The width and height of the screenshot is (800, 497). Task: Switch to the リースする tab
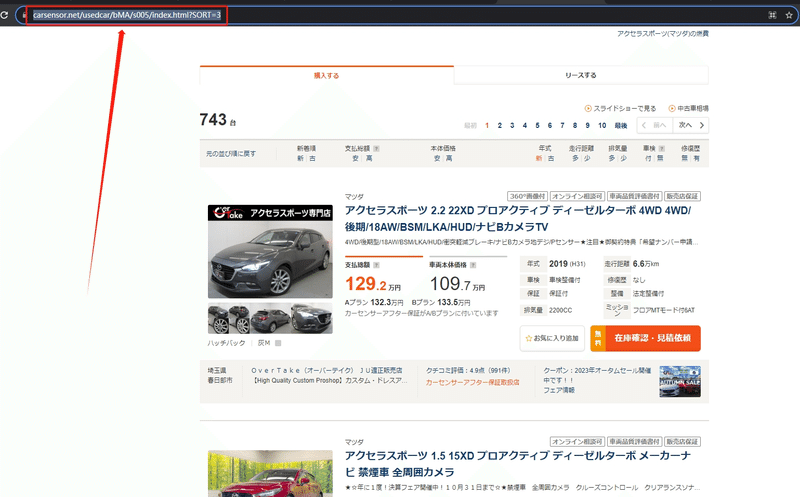[x=581, y=75]
